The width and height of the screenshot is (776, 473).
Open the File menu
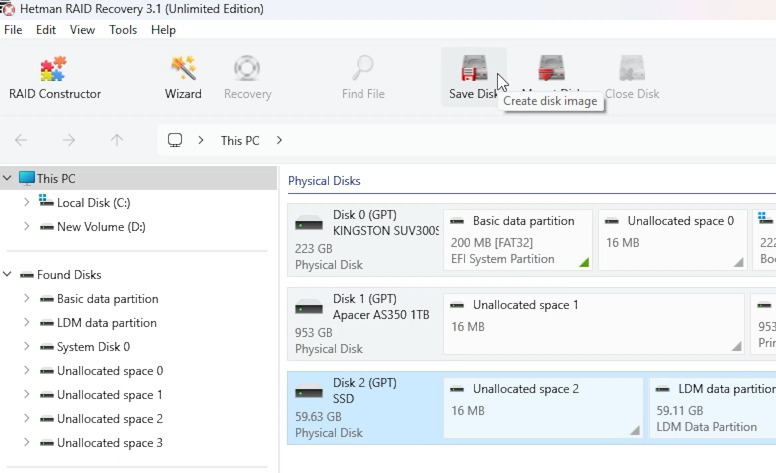point(13,30)
